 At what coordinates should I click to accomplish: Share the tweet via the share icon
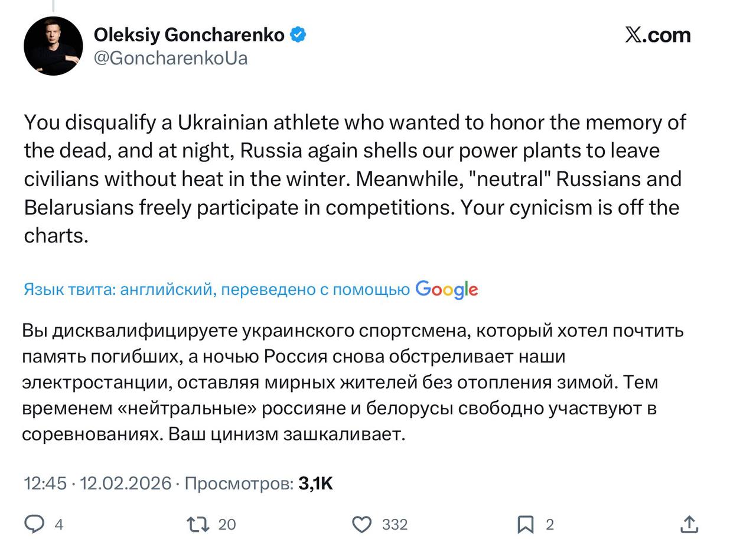tap(689, 524)
